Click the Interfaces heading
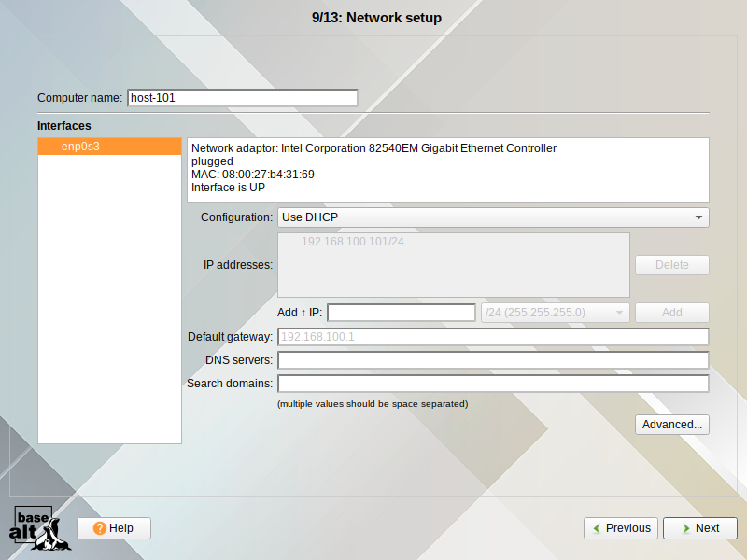 tap(63, 126)
